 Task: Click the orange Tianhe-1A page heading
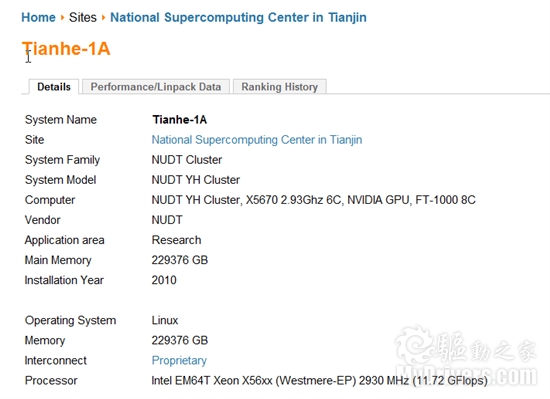(66, 48)
